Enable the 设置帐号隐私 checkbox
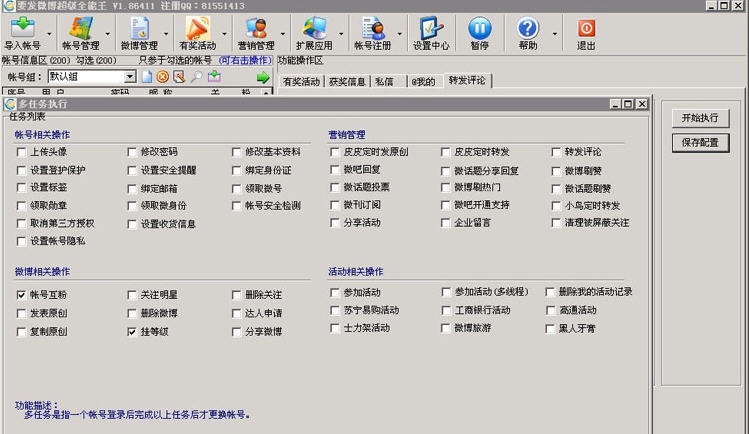The height and width of the screenshot is (434, 749). pos(21,242)
